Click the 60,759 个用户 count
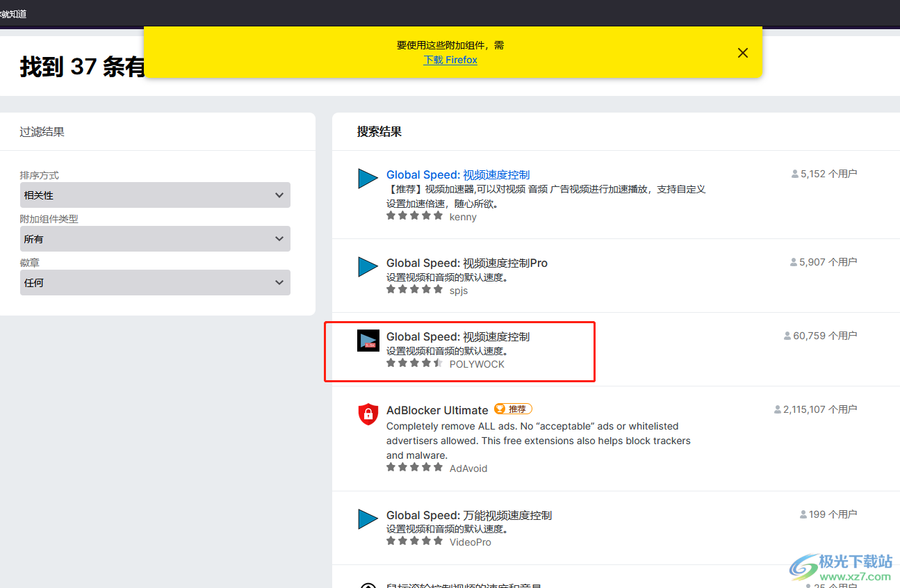The height and width of the screenshot is (588, 900). pos(821,336)
